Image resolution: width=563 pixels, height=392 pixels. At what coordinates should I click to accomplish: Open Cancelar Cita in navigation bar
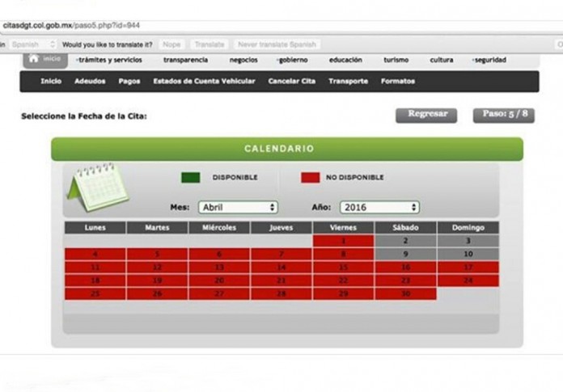click(x=291, y=81)
